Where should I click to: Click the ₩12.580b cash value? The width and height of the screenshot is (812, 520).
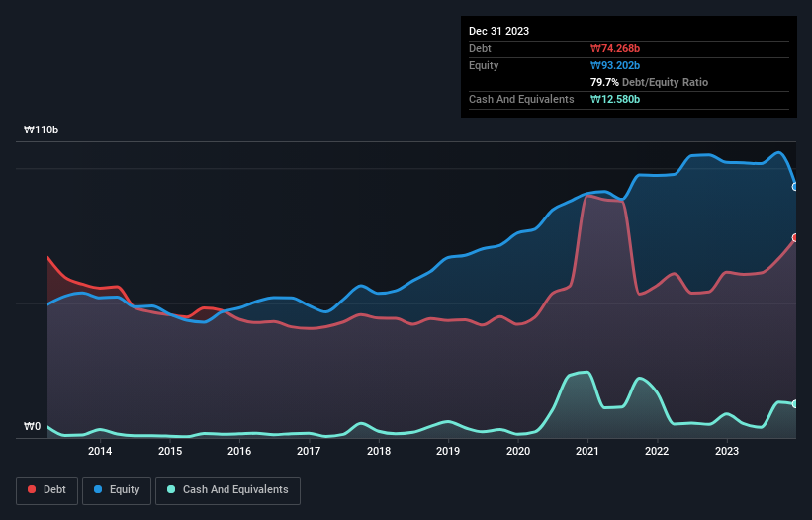pyautogui.click(x=615, y=99)
